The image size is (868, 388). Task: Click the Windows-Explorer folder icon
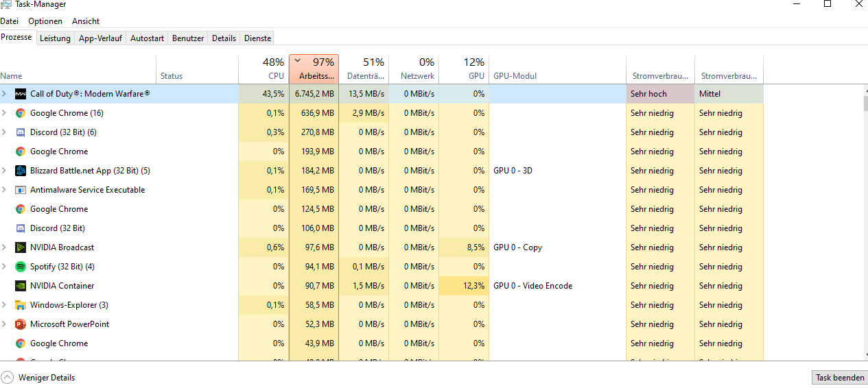[21, 305]
